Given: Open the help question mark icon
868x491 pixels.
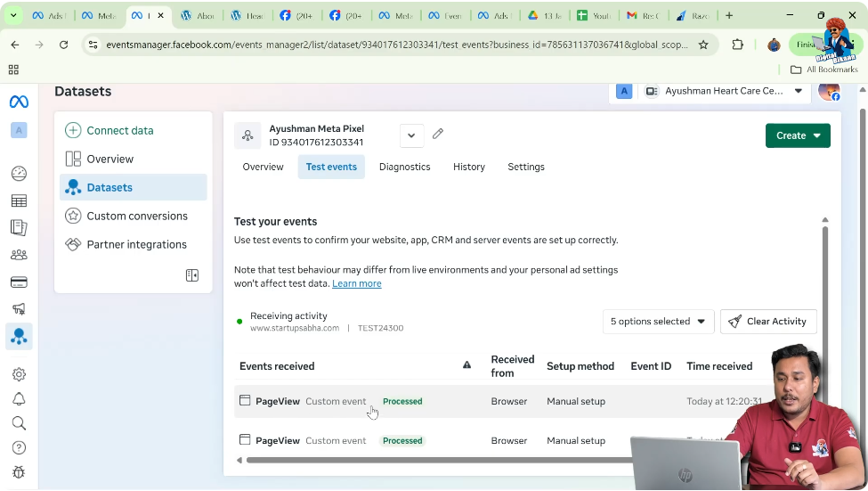Looking at the screenshot, I should tap(19, 447).
